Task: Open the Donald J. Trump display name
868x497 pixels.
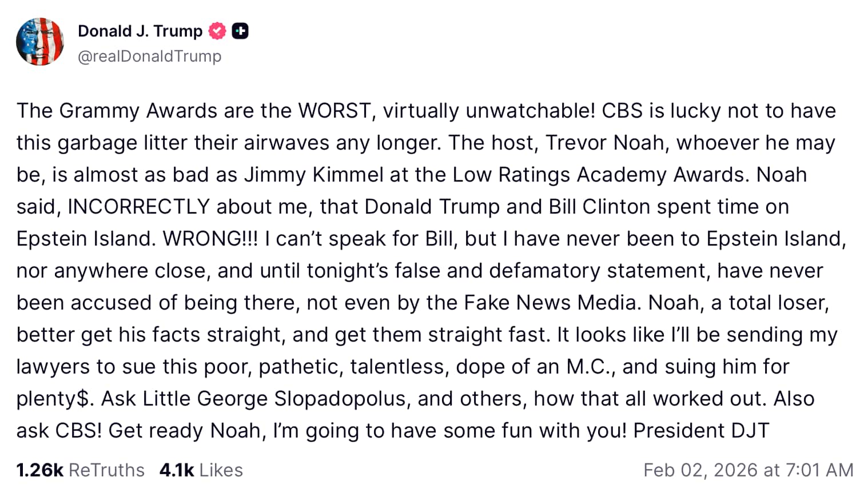Action: point(140,31)
